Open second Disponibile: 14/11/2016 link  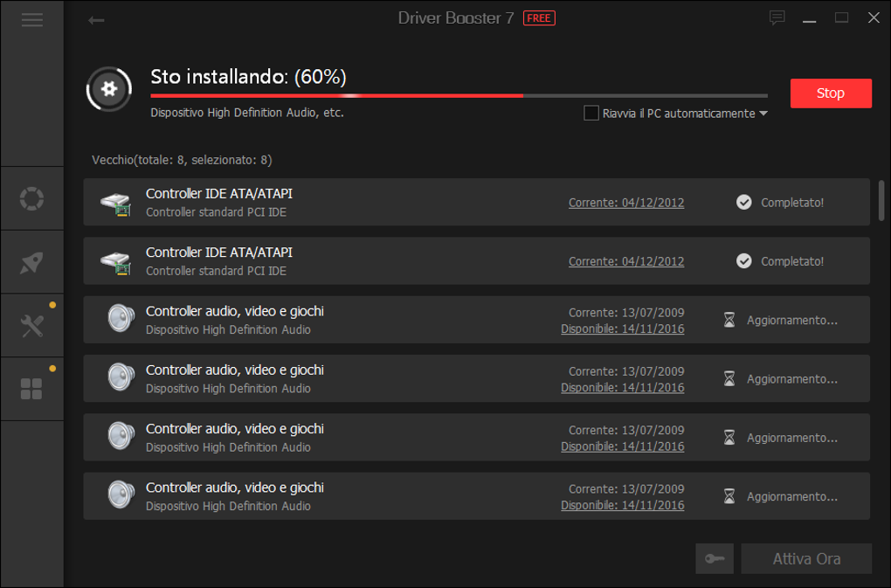(622, 387)
